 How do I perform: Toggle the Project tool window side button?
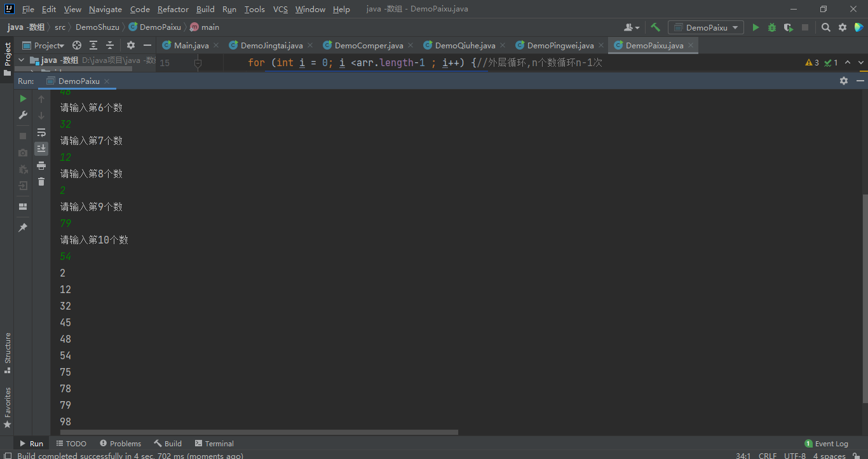pyautogui.click(x=7, y=58)
